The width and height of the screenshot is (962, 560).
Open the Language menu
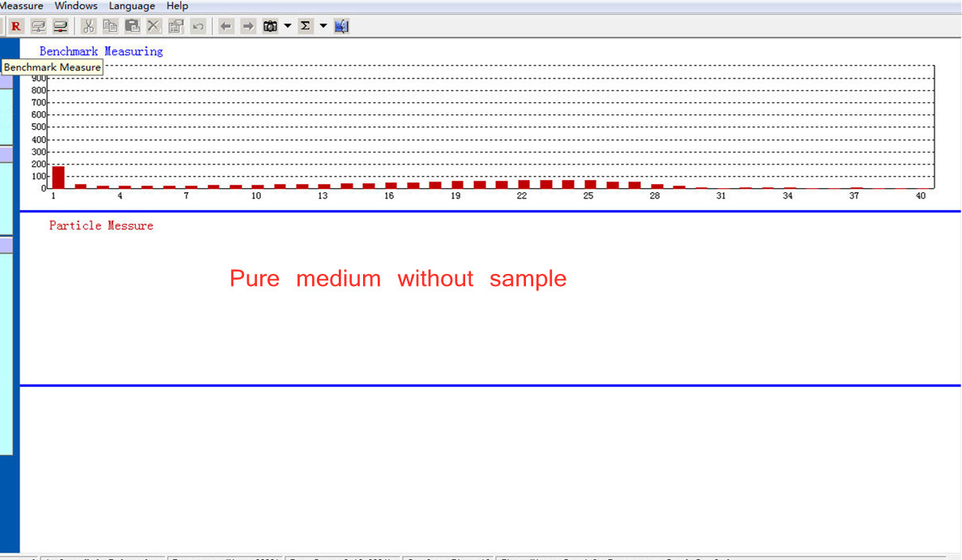pyautogui.click(x=131, y=6)
